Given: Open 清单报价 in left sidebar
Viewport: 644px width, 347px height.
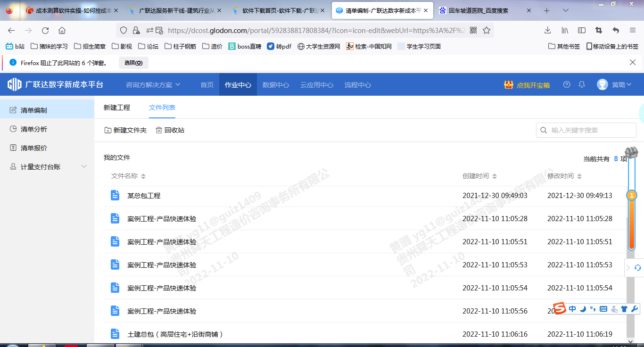Looking at the screenshot, I should pos(47,148).
